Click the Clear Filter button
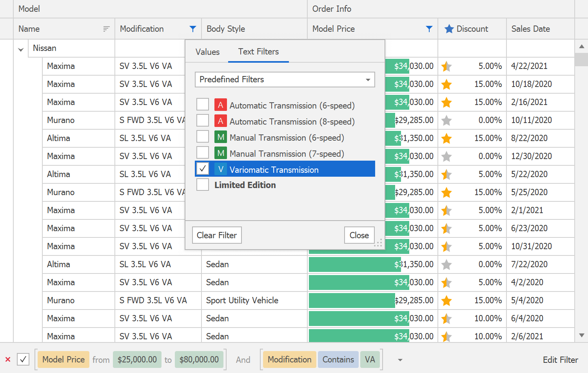The width and height of the screenshot is (588, 373). coord(217,235)
